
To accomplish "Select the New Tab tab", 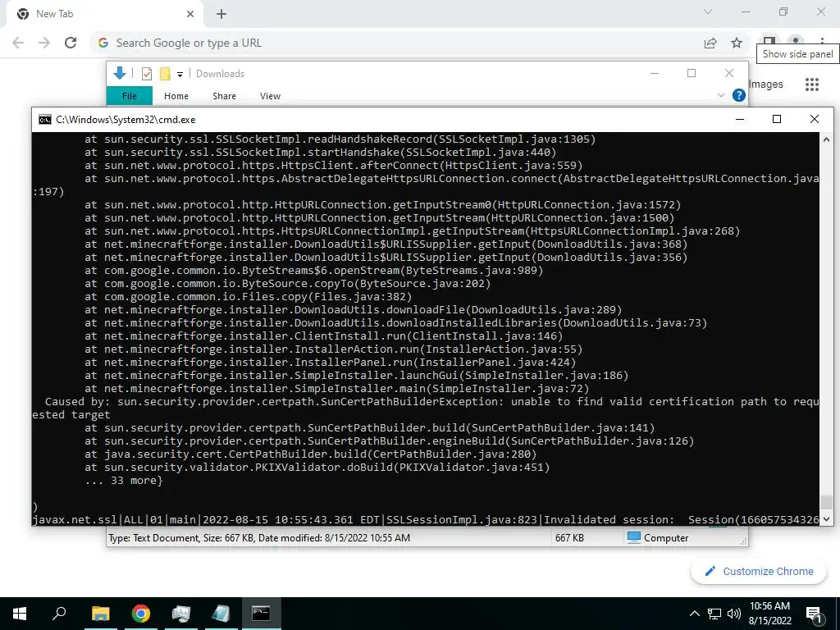I will point(106,14).
